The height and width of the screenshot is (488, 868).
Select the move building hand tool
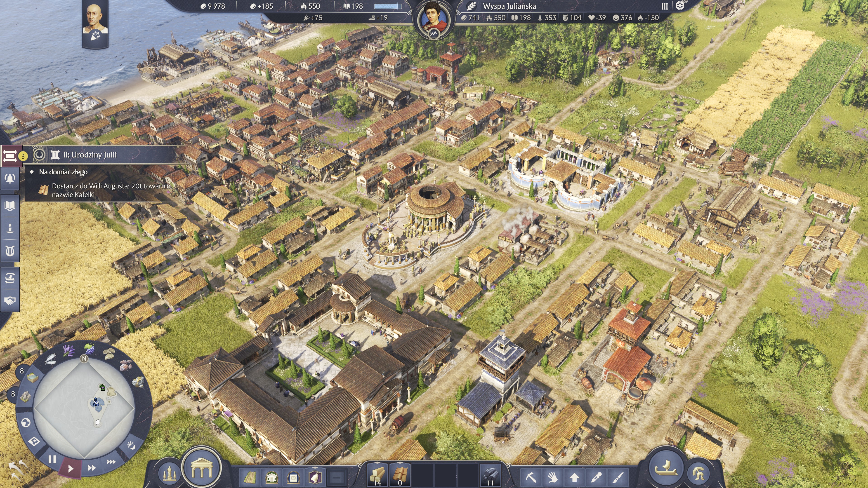(553, 477)
